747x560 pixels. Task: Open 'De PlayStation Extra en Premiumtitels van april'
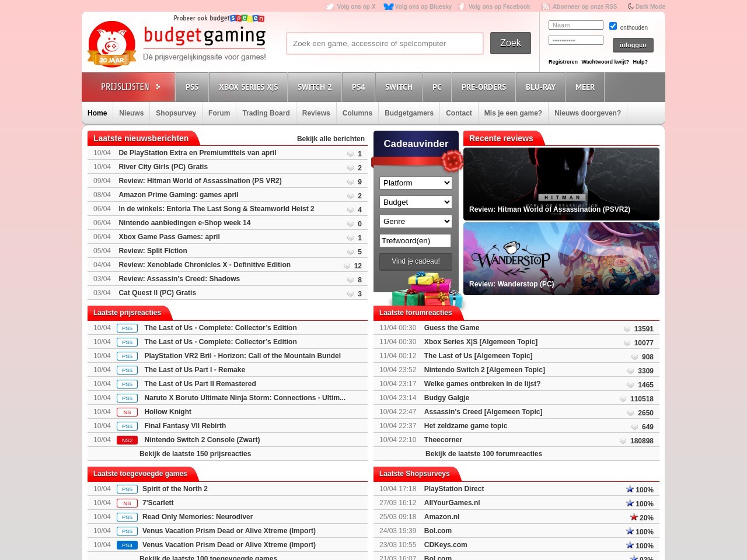tap(197, 153)
